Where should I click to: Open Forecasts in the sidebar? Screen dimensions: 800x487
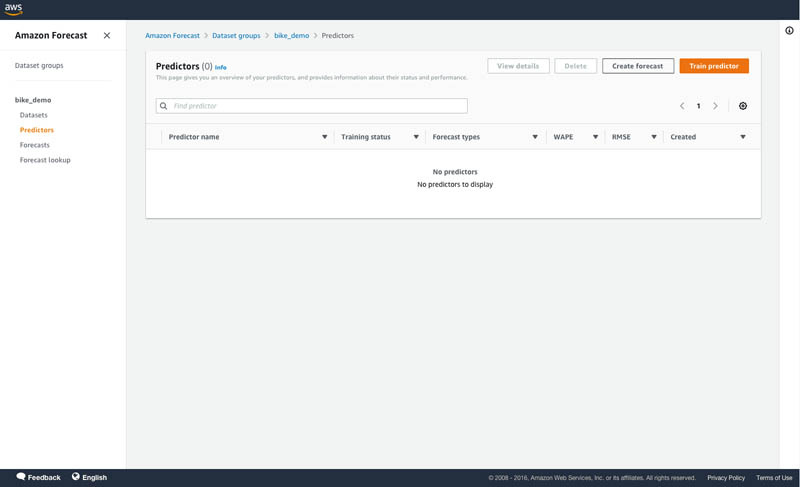pyautogui.click(x=35, y=145)
